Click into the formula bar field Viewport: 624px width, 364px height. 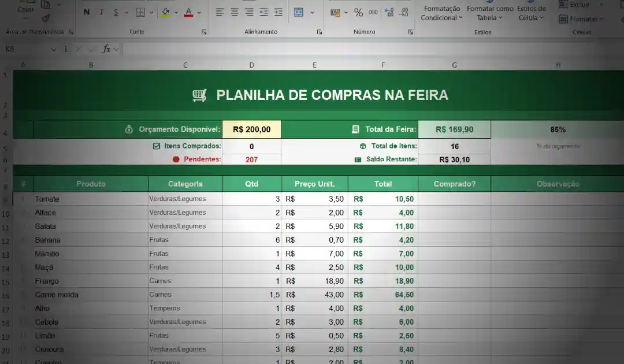372,49
